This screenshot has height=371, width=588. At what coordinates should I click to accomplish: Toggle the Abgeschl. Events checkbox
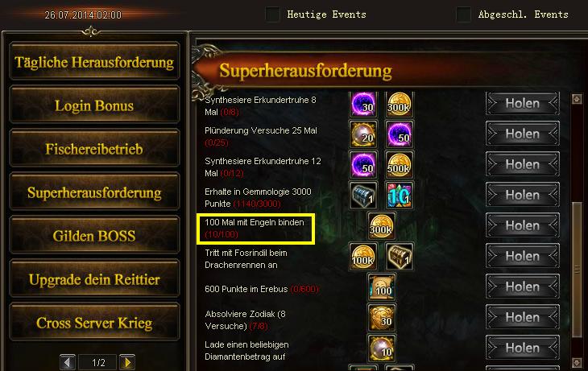tap(463, 14)
